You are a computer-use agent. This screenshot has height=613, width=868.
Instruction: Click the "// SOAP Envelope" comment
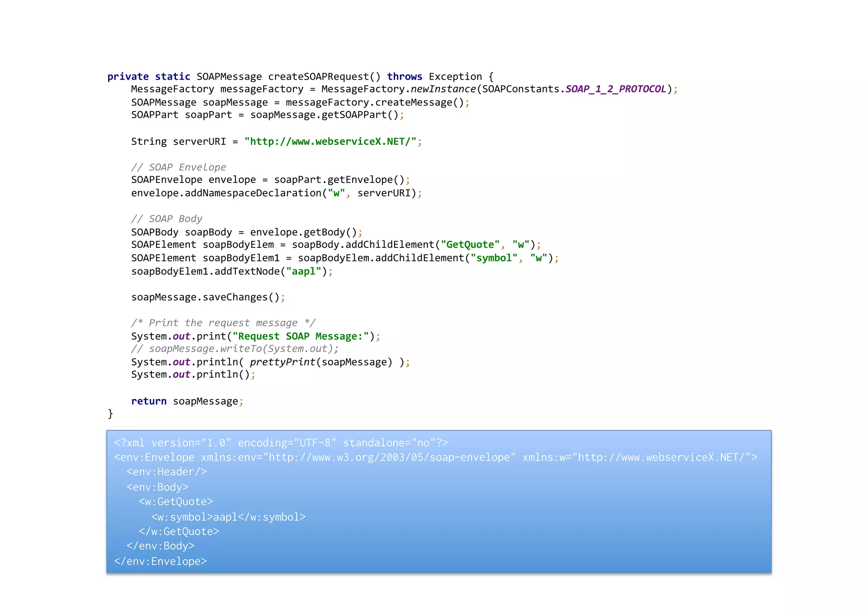coord(178,167)
